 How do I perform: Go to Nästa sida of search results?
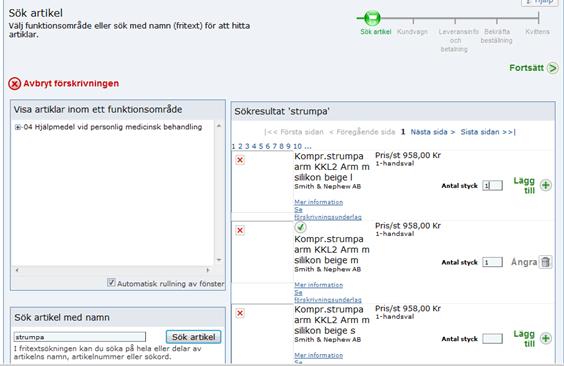click(x=433, y=132)
